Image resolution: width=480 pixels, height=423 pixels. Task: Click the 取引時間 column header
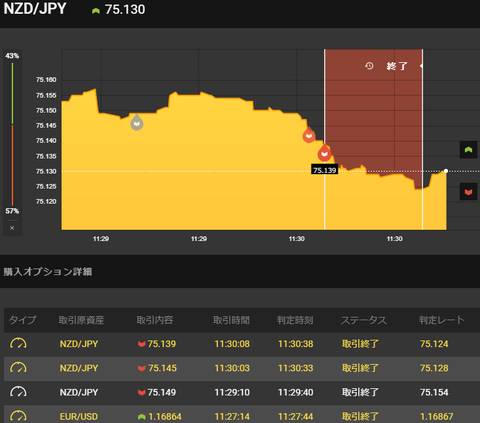click(x=231, y=320)
